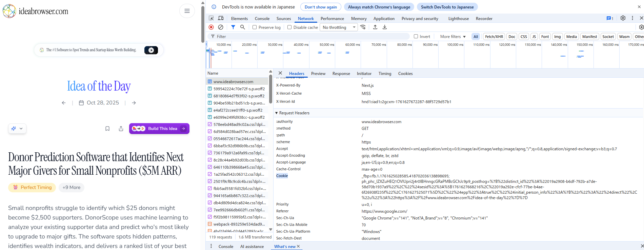
Task: Select the inspect element picker icon
Action: pyautogui.click(x=211, y=18)
